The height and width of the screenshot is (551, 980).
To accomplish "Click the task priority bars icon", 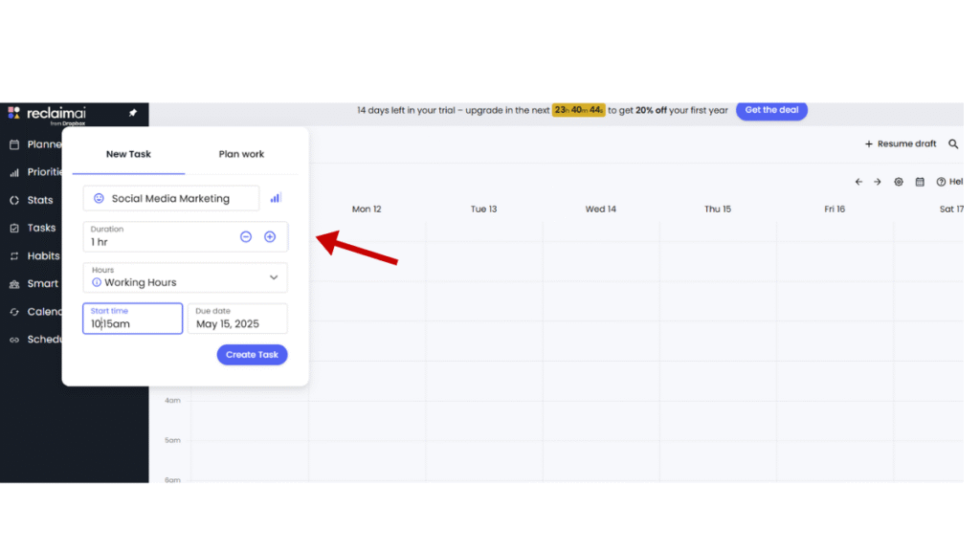I will (x=276, y=198).
